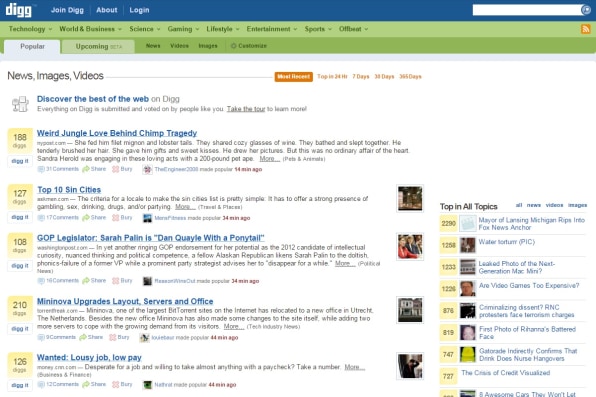Open the Login menu item

(x=139, y=10)
